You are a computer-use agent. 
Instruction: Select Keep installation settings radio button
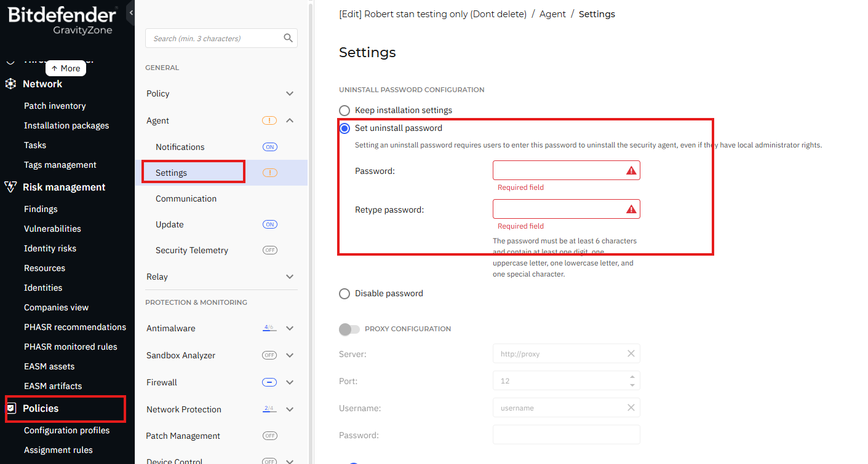point(344,111)
